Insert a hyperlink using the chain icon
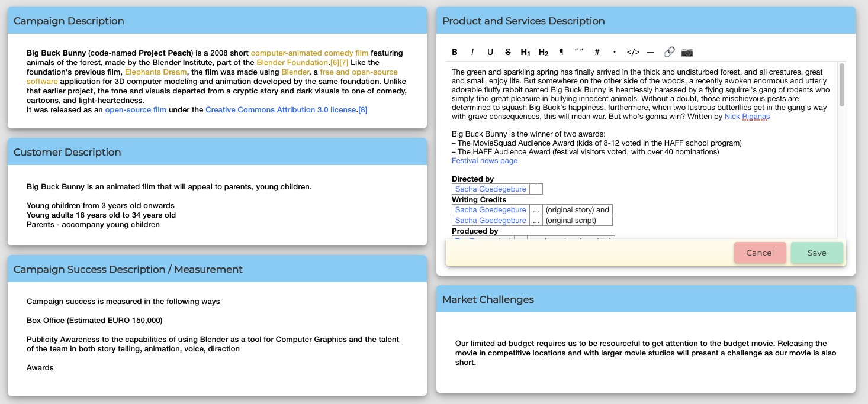The width and height of the screenshot is (868, 404). (669, 52)
